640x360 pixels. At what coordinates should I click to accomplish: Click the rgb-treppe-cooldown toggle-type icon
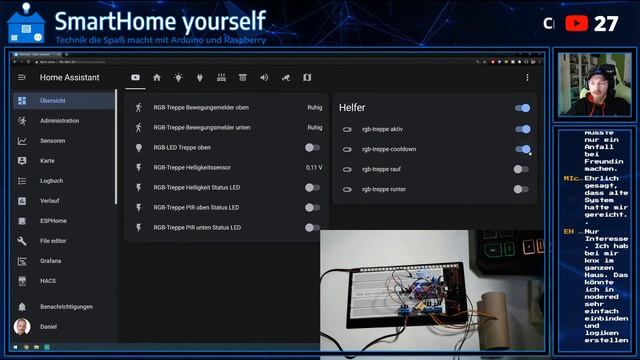[347, 149]
